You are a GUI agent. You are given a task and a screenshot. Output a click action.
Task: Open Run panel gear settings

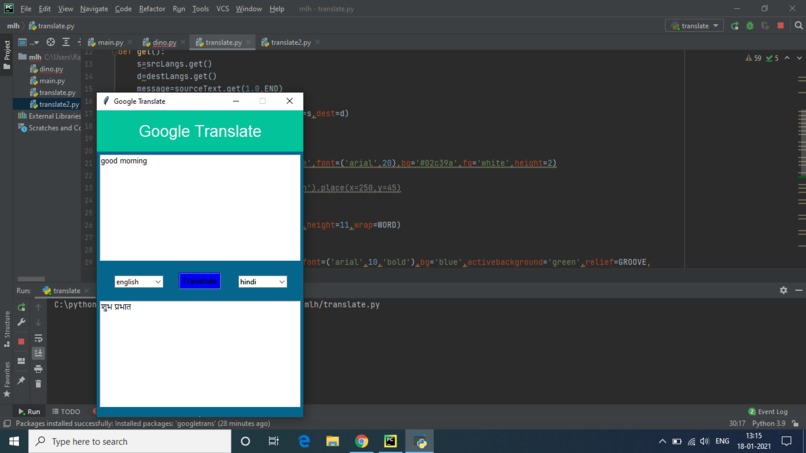783,291
